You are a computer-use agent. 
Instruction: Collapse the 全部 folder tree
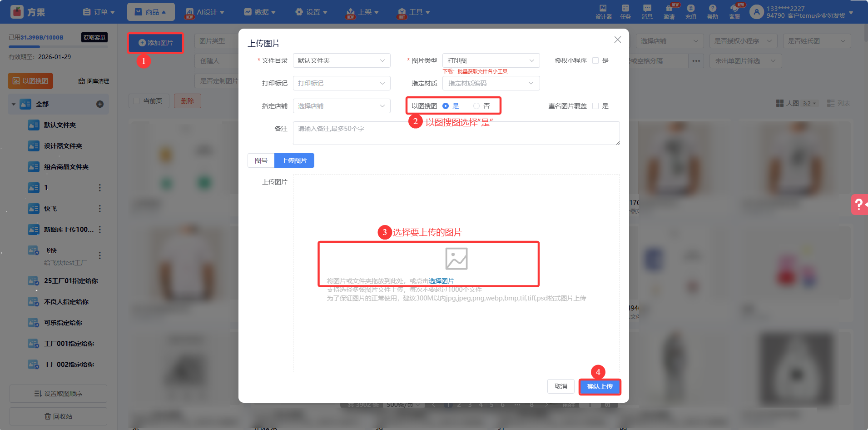pyautogui.click(x=14, y=104)
